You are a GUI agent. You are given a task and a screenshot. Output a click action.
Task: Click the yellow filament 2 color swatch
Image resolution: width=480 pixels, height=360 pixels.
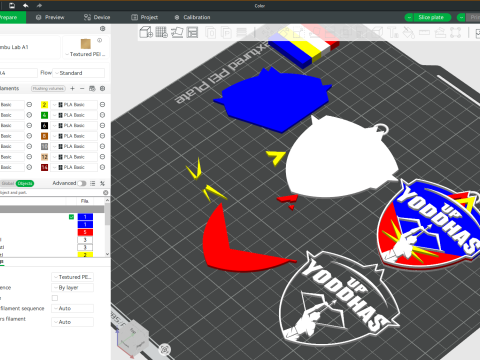click(44, 105)
